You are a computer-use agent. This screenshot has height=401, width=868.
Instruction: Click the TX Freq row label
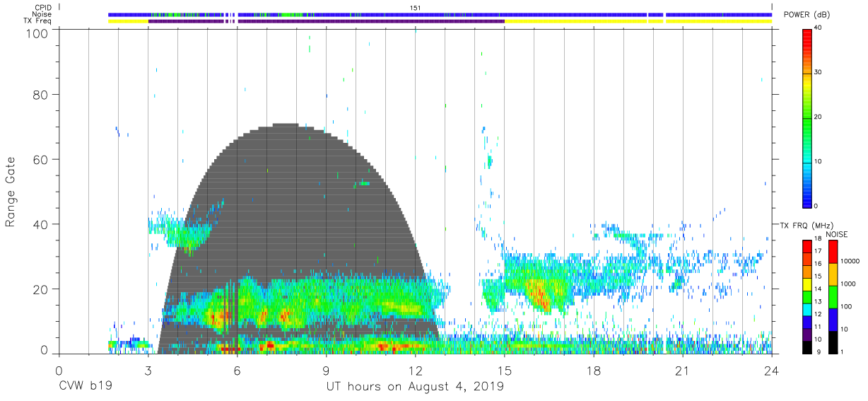(38, 21)
